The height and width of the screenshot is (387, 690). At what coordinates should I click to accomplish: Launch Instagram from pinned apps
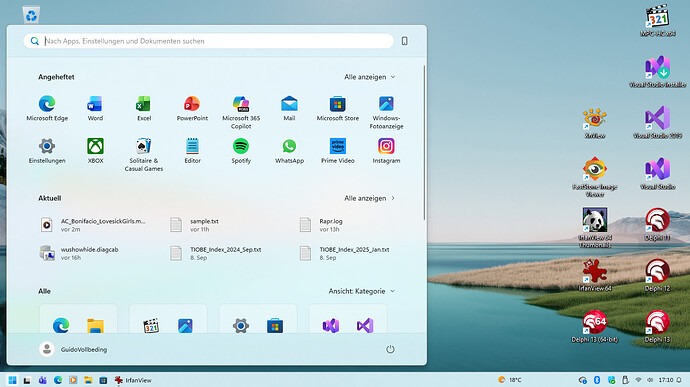(x=386, y=151)
